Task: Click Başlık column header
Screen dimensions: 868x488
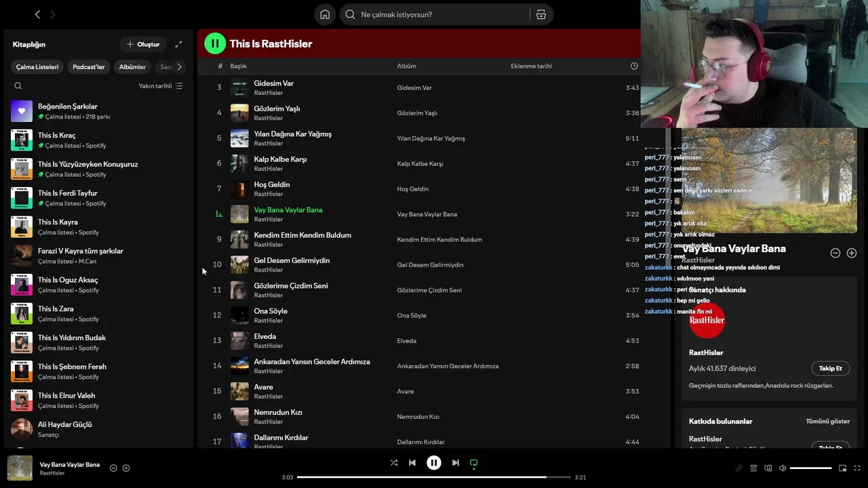Action: coord(238,66)
